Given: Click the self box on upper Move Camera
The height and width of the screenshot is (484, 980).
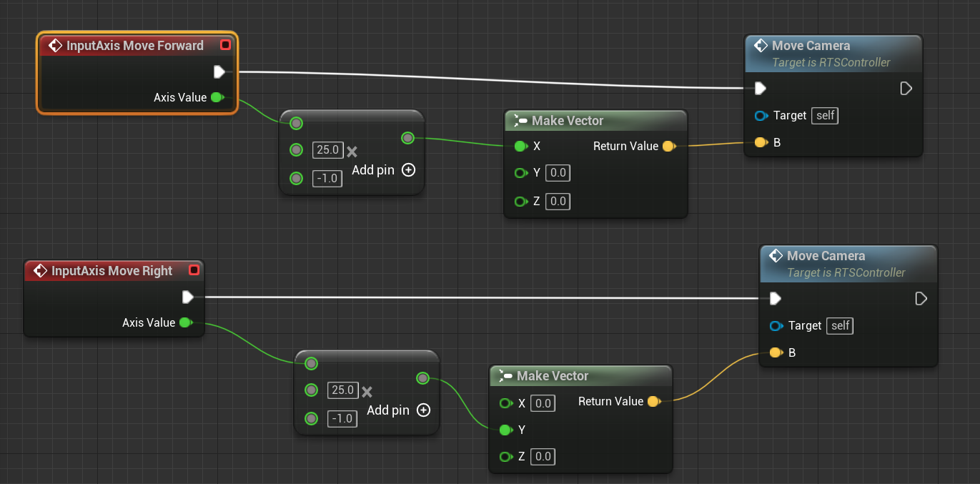Looking at the screenshot, I should 826,115.
